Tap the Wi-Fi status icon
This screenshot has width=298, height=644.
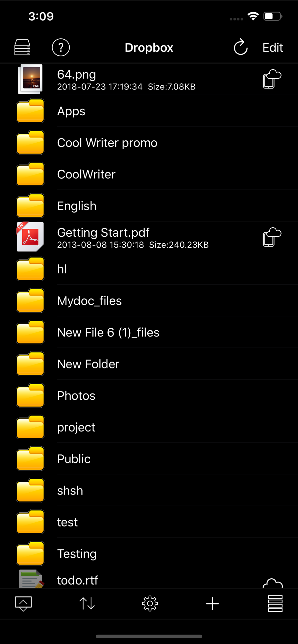253,16
